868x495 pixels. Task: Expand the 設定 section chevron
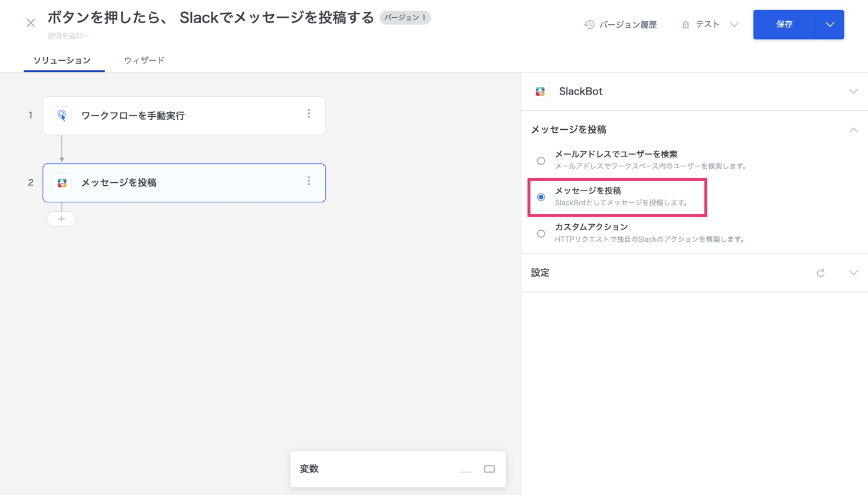853,273
